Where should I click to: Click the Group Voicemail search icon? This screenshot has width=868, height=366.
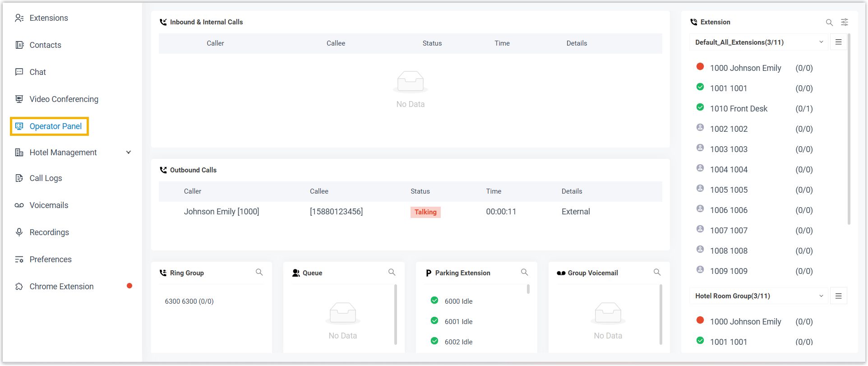657,272
